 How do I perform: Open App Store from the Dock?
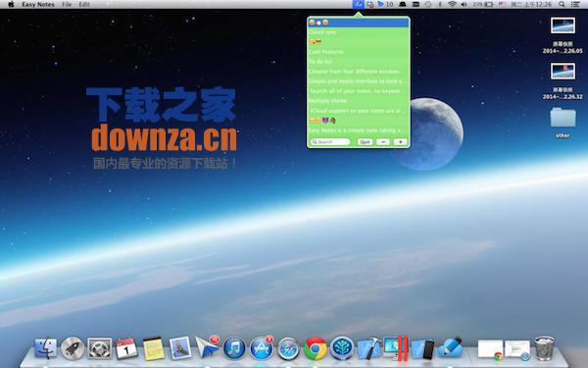tap(262, 348)
